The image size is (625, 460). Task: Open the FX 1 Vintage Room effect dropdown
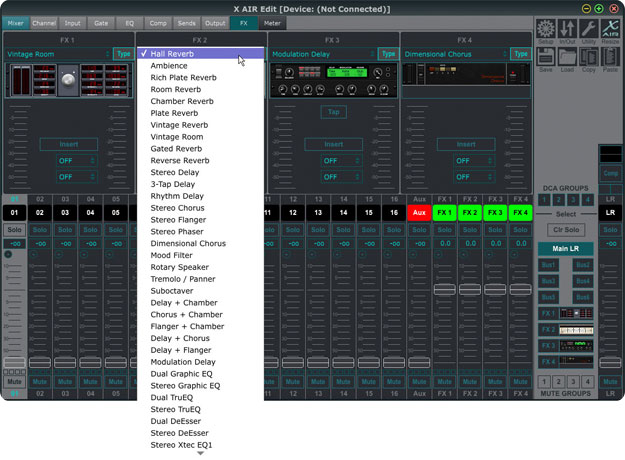58,54
